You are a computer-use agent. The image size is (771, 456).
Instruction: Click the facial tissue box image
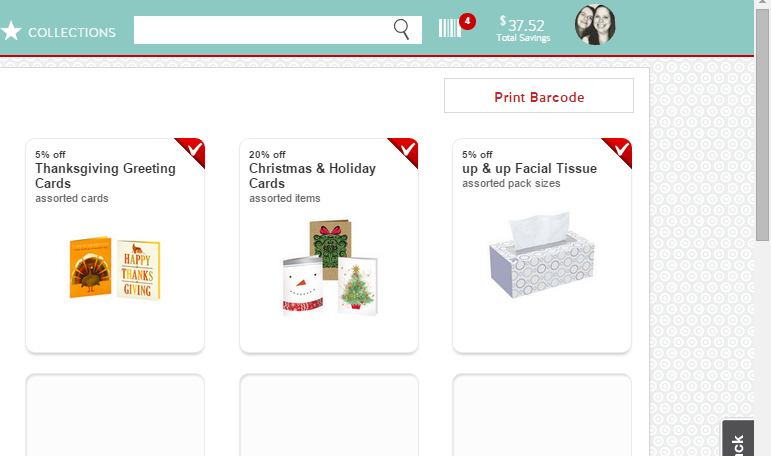point(542,255)
